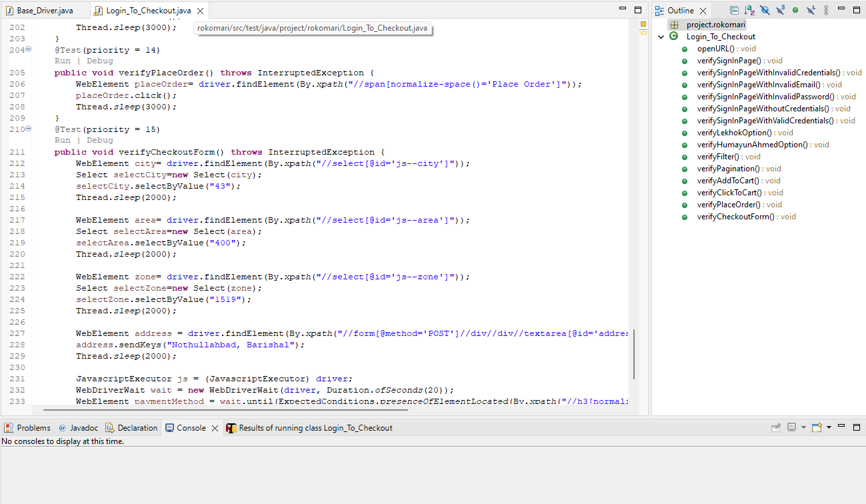The image size is (866, 504).
Task: Fold the verifyPlaceOrder method at line 204
Action: pos(29,50)
